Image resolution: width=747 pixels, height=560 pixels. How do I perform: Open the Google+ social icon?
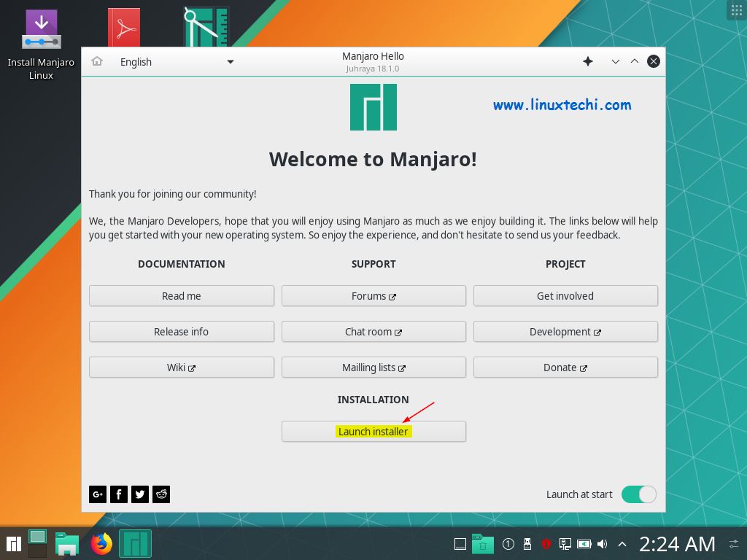[97, 494]
